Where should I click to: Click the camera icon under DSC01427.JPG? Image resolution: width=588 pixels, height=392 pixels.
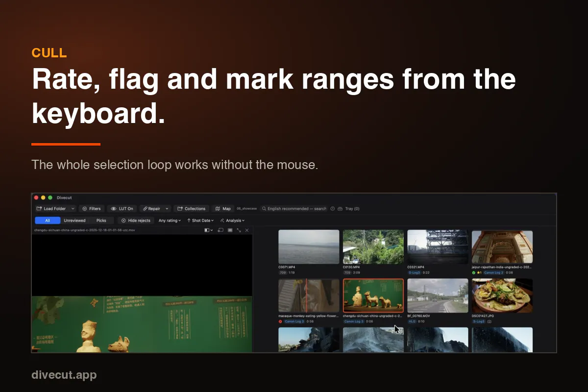point(489,321)
